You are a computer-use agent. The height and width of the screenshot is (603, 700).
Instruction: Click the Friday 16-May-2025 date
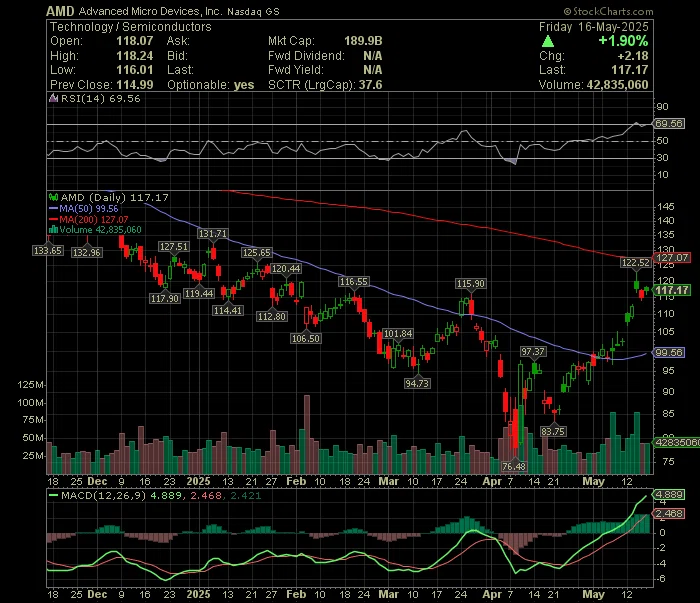tap(594, 27)
